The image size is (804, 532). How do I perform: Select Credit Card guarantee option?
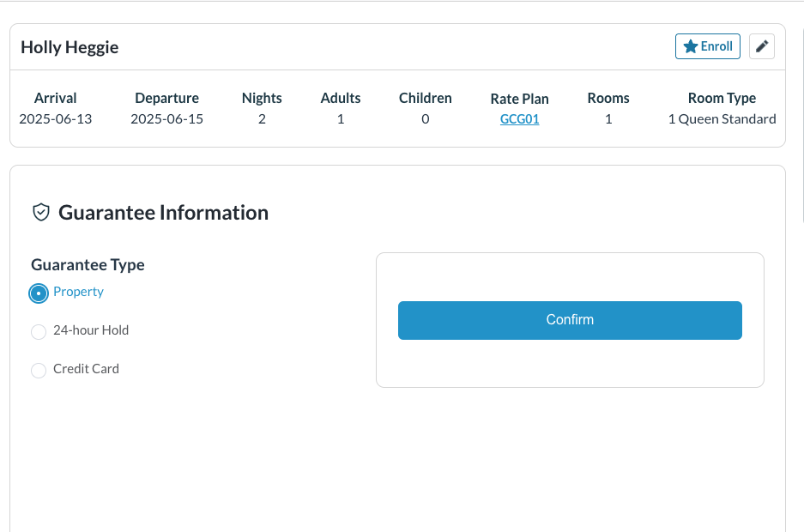coord(38,370)
